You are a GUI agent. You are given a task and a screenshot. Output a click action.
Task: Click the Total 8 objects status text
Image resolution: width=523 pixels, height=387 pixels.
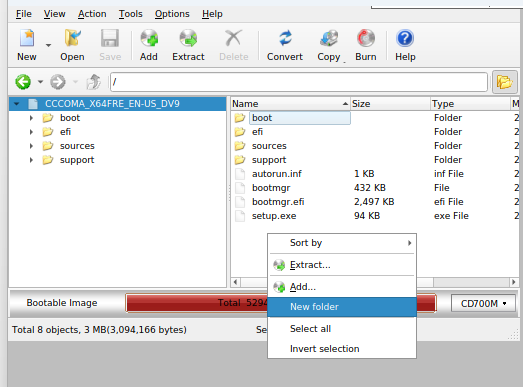tap(99, 330)
